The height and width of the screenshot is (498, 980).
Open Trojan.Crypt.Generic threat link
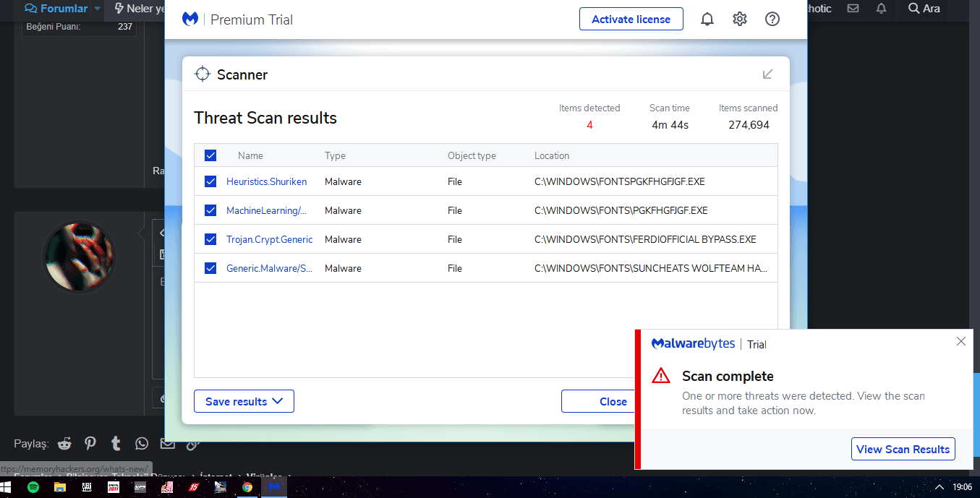(x=269, y=239)
